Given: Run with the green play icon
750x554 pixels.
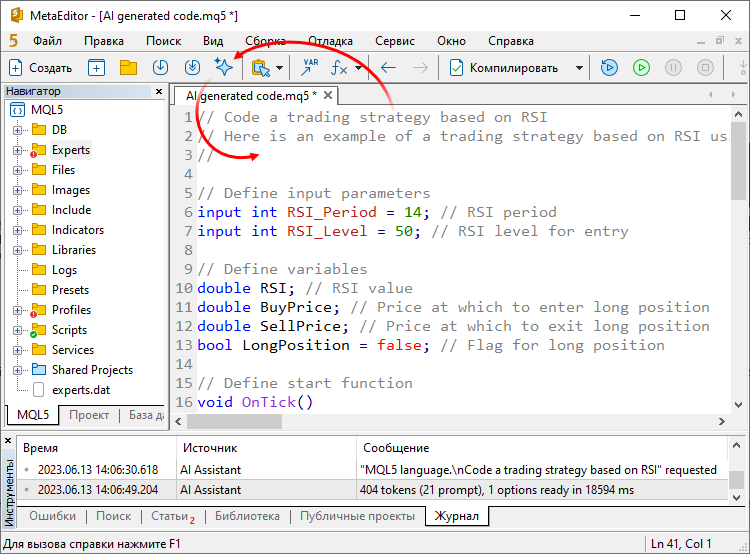Looking at the screenshot, I should pyautogui.click(x=641, y=68).
